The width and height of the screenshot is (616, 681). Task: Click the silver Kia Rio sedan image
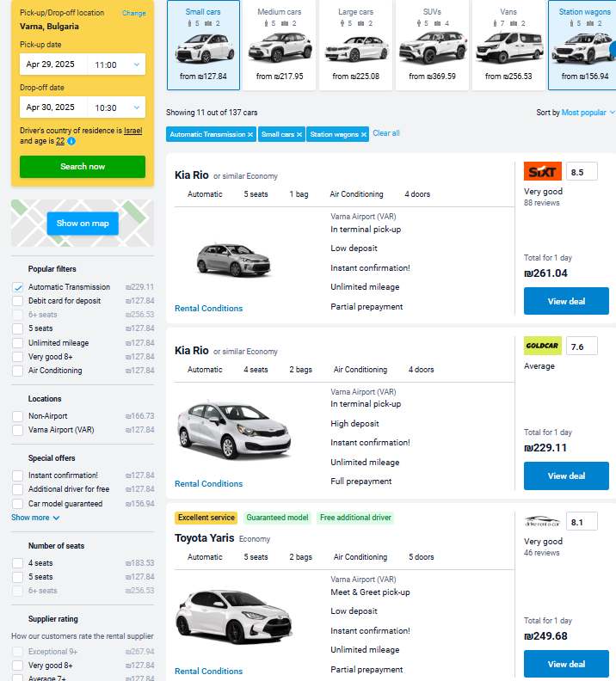pos(234,430)
